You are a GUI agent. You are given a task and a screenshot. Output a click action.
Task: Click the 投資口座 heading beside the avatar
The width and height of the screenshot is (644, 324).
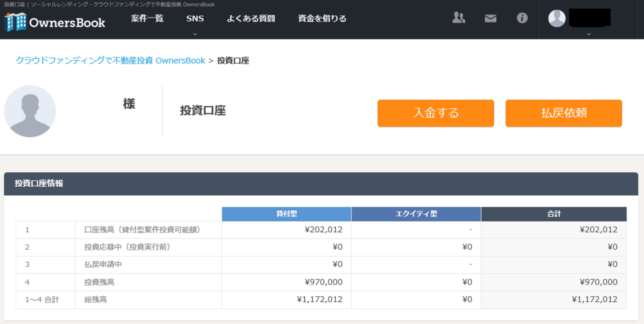(x=203, y=111)
